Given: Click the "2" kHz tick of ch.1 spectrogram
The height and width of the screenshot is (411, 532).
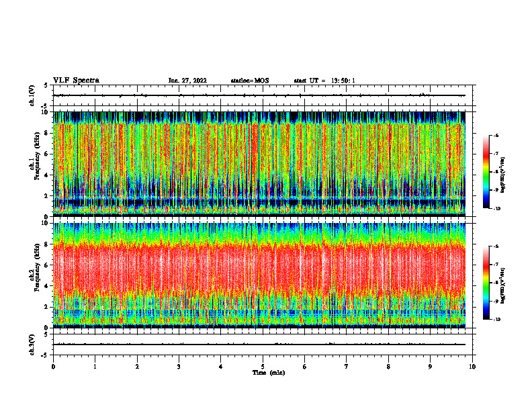Looking at the screenshot, I should [47, 196].
